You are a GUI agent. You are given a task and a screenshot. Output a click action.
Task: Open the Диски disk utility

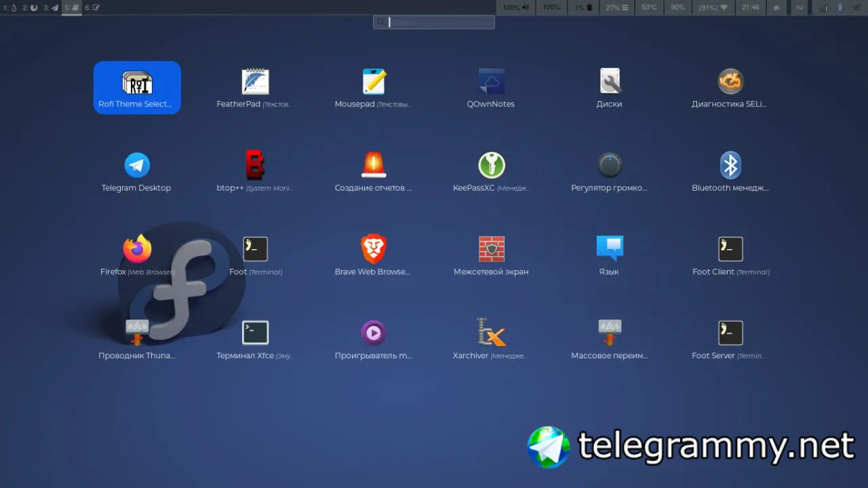[609, 88]
